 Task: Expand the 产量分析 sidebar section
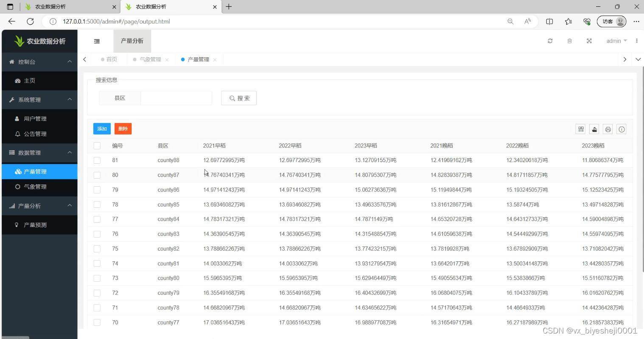point(39,206)
